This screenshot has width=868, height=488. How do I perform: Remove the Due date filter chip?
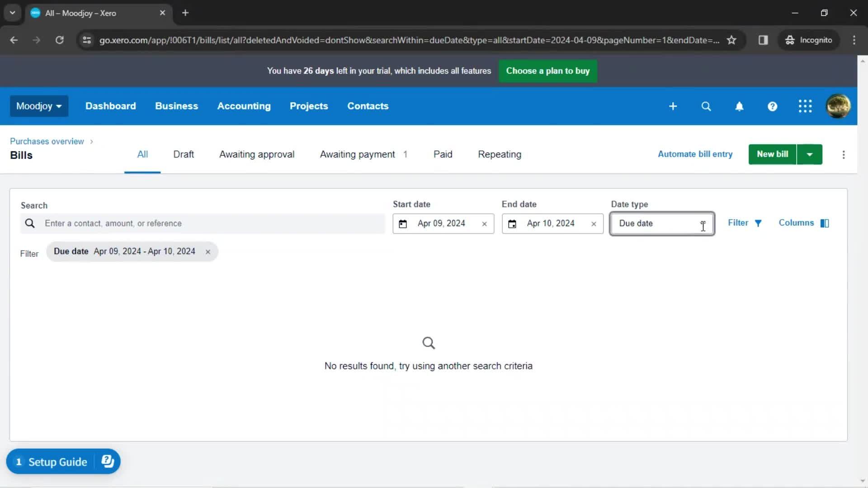(208, 252)
